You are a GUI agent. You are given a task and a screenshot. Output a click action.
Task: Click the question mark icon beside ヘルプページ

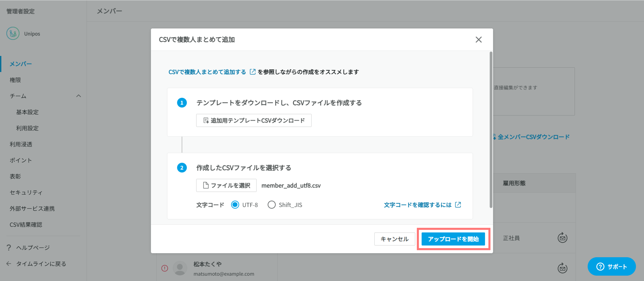coord(9,248)
